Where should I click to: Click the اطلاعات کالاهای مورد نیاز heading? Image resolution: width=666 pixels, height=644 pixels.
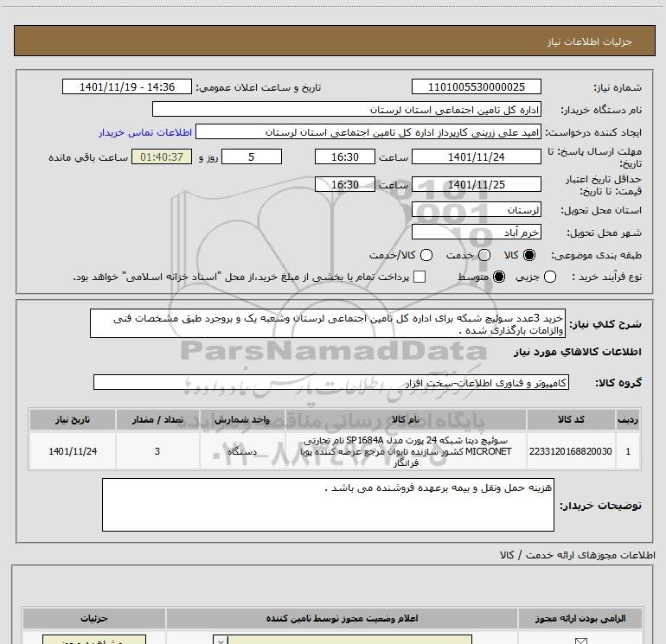point(578,352)
